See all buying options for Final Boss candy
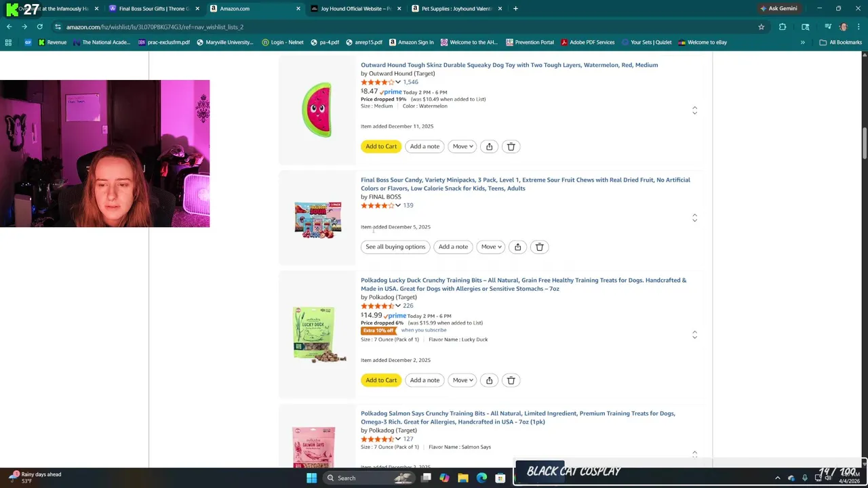 pyautogui.click(x=395, y=247)
